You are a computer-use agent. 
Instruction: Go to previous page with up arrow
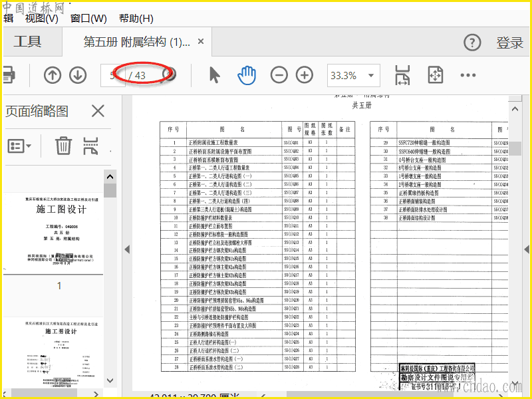click(53, 75)
